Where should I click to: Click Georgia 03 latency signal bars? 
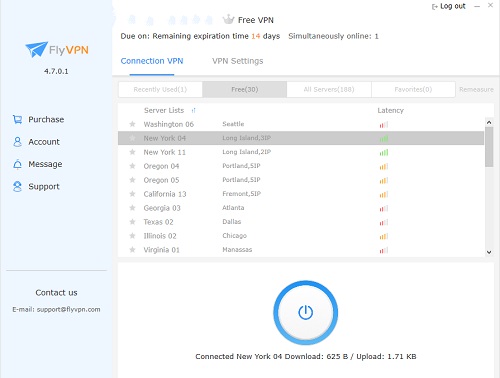384,209
